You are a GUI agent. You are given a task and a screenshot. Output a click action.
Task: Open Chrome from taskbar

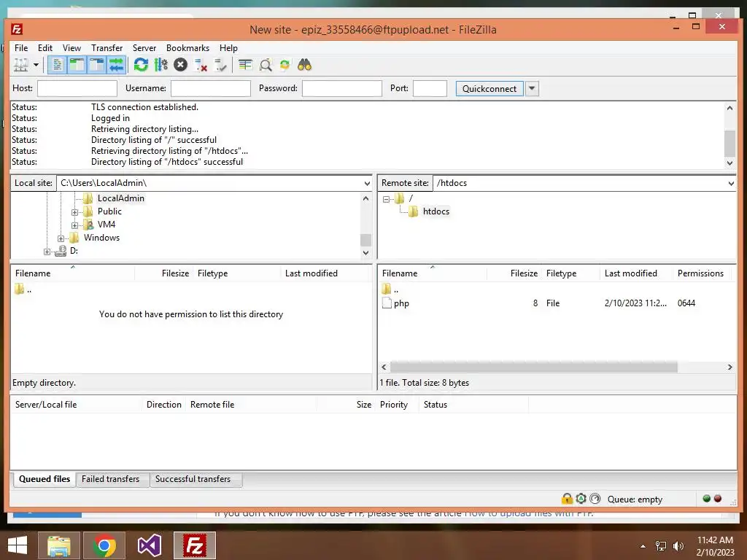pyautogui.click(x=104, y=545)
